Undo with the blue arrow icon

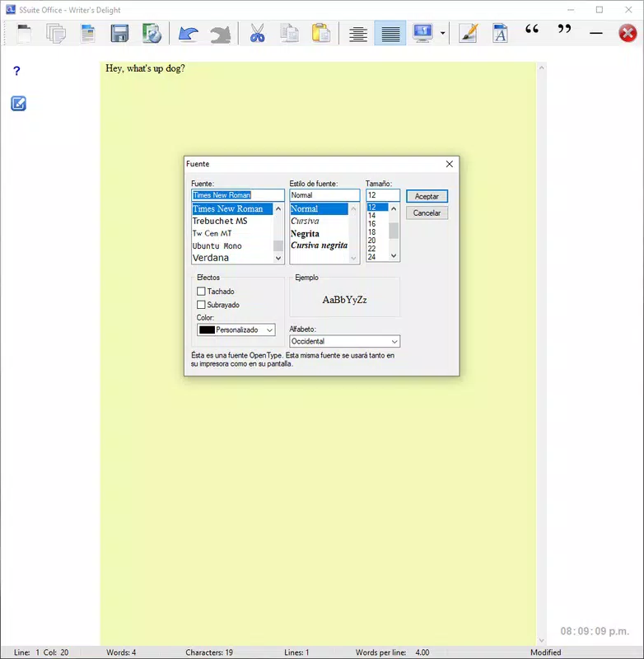(x=189, y=34)
